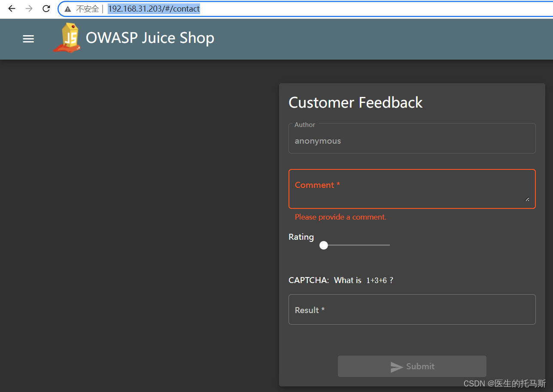This screenshot has height=392, width=553.
Task: Click the Comment box resize grip
Action: (x=527, y=199)
